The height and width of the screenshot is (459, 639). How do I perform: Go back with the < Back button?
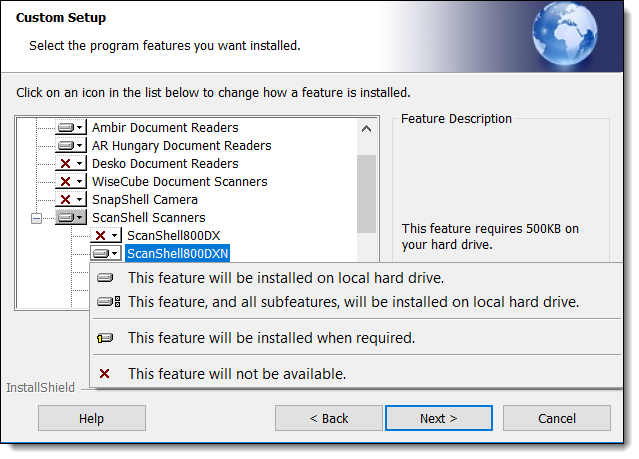(328, 418)
